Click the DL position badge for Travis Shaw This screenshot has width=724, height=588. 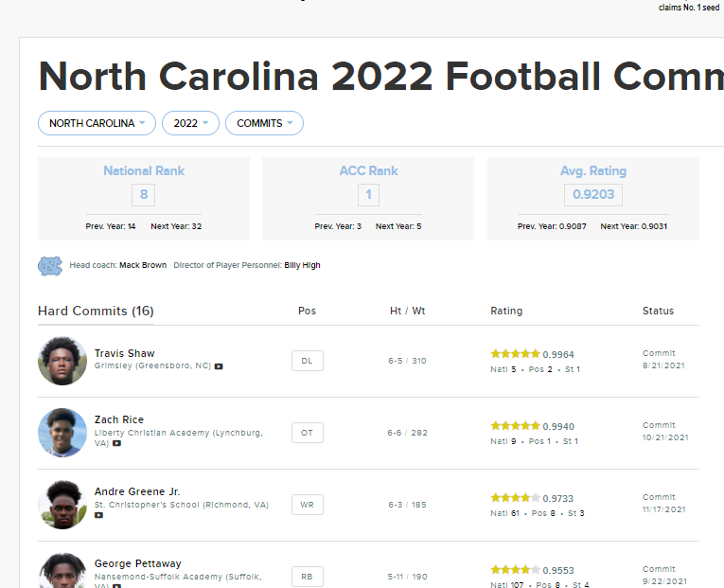tap(307, 361)
